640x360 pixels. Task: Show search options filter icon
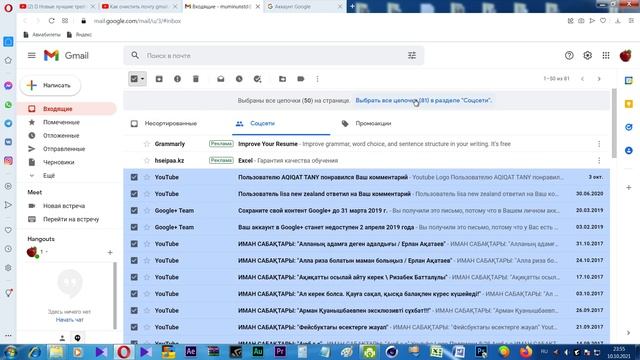click(x=412, y=56)
